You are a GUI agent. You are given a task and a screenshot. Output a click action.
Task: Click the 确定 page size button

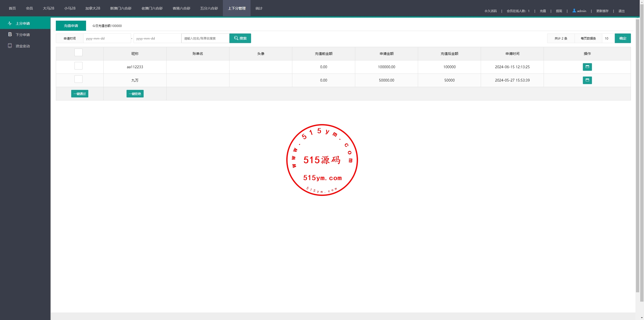[x=623, y=38]
